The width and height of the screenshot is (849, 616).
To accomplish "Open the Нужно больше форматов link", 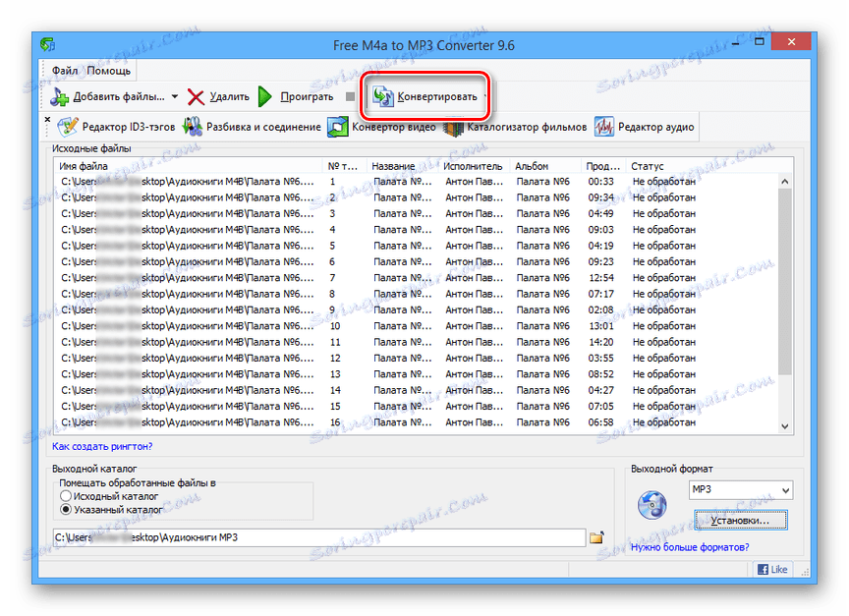I will click(x=690, y=547).
